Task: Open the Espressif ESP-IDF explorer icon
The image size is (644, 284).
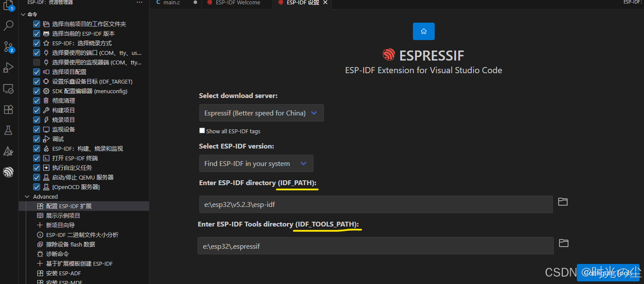Action: (8, 172)
